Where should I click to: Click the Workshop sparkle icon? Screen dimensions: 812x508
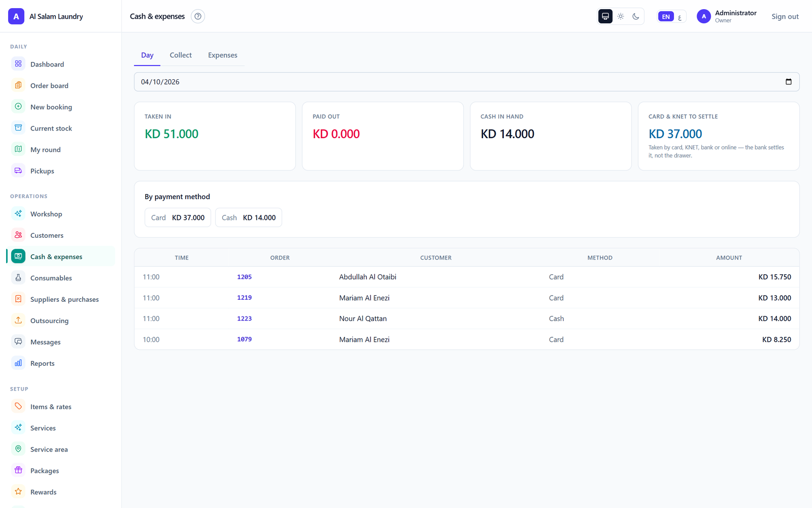click(x=18, y=214)
